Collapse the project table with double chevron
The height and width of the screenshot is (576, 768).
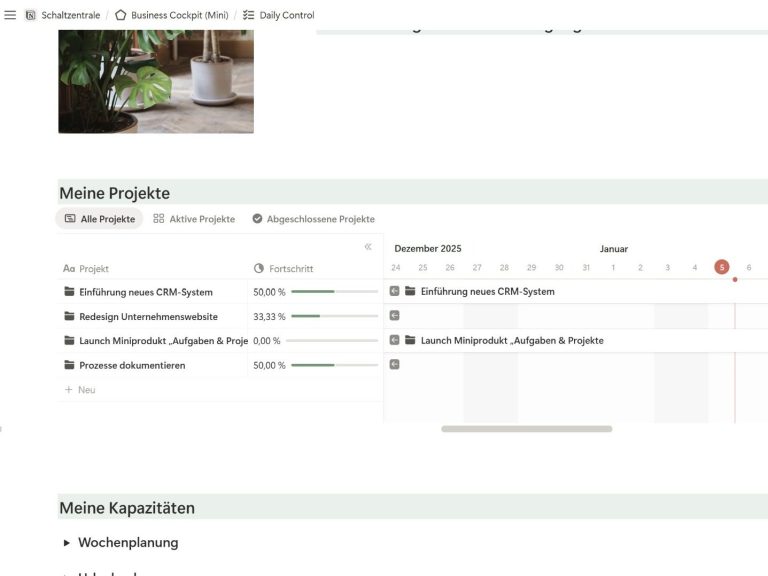tap(368, 247)
